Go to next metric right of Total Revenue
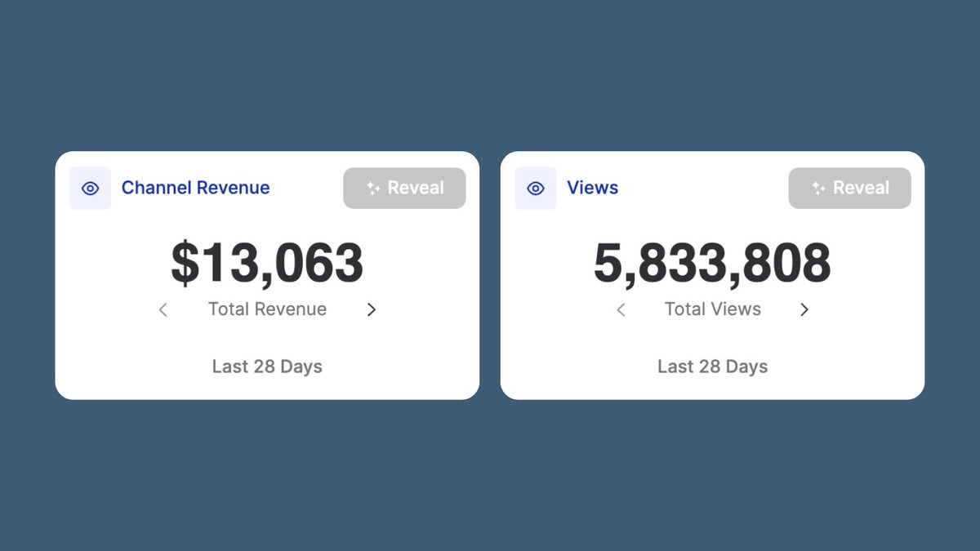The height and width of the screenshot is (551, 980). (372, 309)
